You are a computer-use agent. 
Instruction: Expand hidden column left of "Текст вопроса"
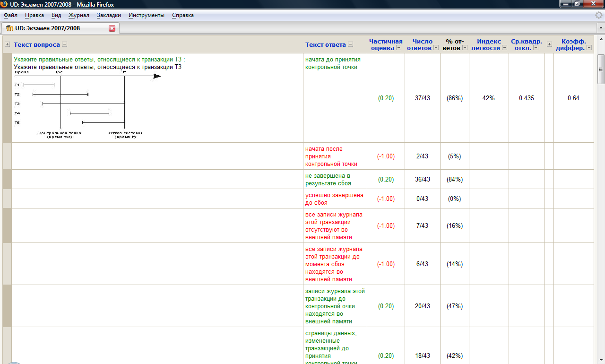(x=7, y=44)
